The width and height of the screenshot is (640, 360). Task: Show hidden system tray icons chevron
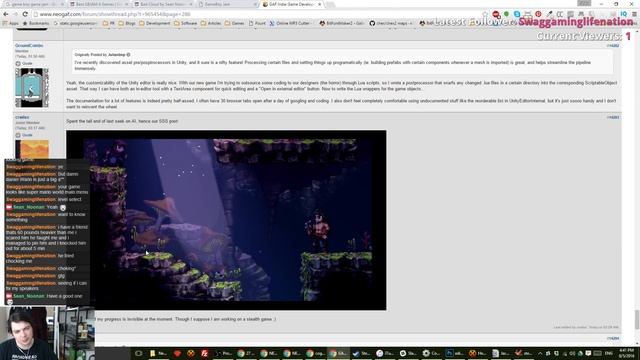(540, 353)
